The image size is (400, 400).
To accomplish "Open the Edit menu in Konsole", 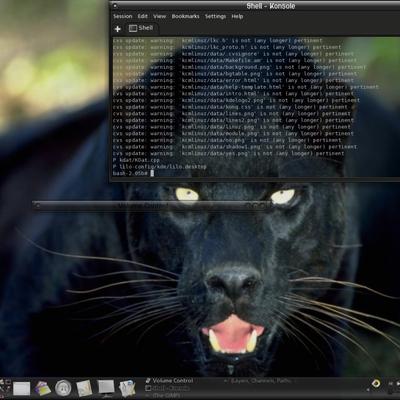I will pyautogui.click(x=142, y=16).
